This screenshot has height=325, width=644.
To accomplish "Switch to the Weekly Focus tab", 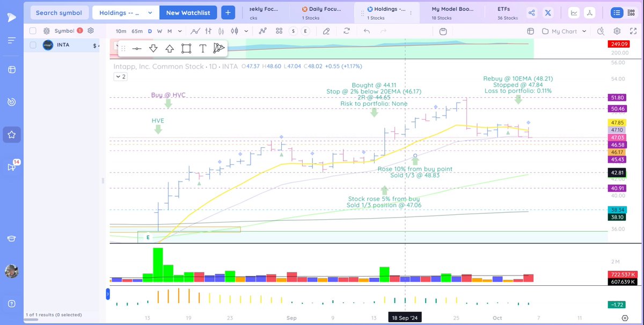I will (266, 12).
